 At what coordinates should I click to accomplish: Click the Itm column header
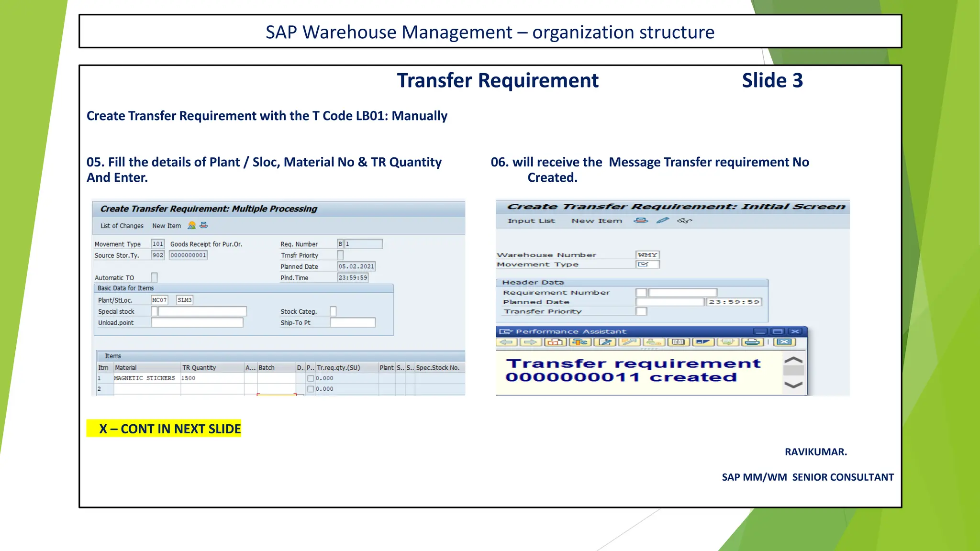click(x=105, y=368)
